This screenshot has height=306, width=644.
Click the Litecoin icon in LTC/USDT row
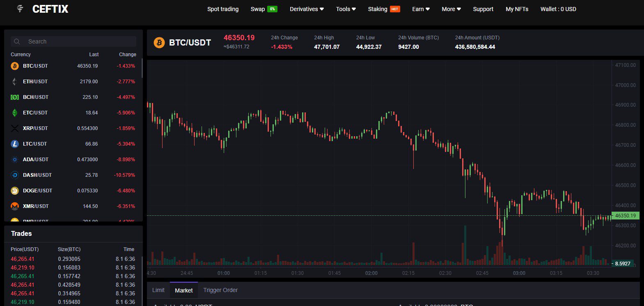tap(15, 144)
